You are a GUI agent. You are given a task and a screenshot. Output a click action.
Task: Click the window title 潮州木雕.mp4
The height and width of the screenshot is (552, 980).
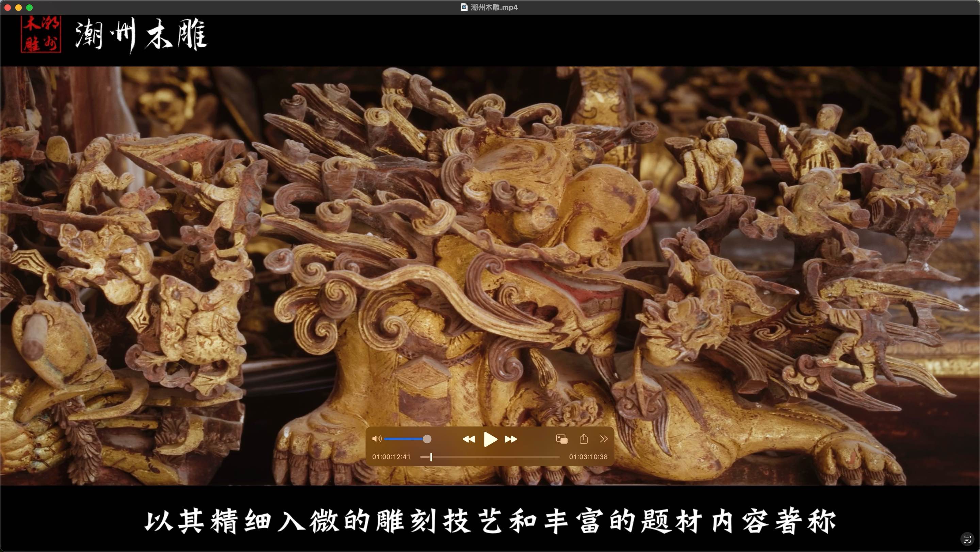pyautogui.click(x=494, y=7)
